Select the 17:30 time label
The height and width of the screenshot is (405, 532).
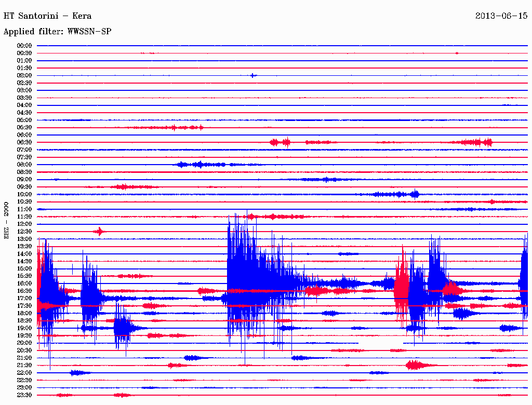coord(24,306)
